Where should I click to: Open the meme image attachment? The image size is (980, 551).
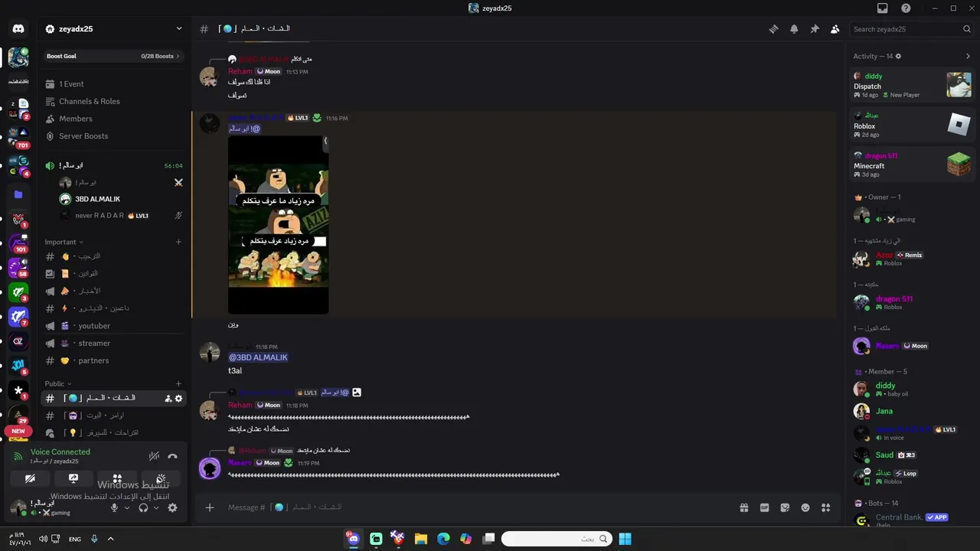coord(278,225)
